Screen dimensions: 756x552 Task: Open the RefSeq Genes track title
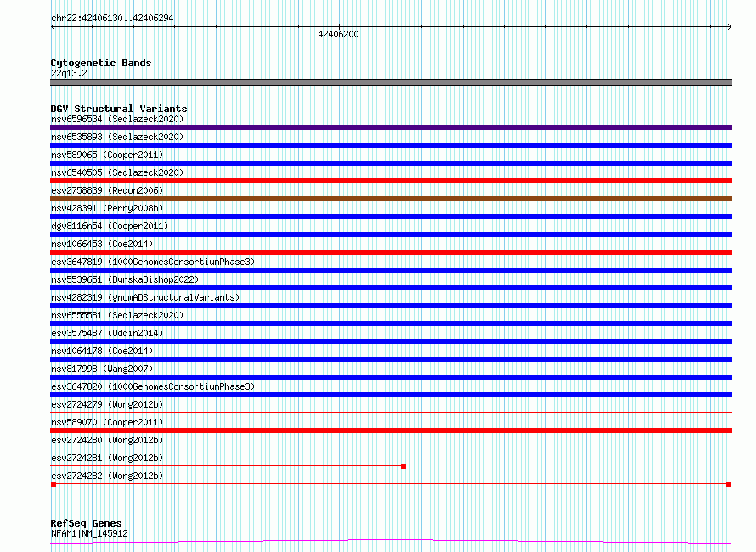tap(87, 523)
